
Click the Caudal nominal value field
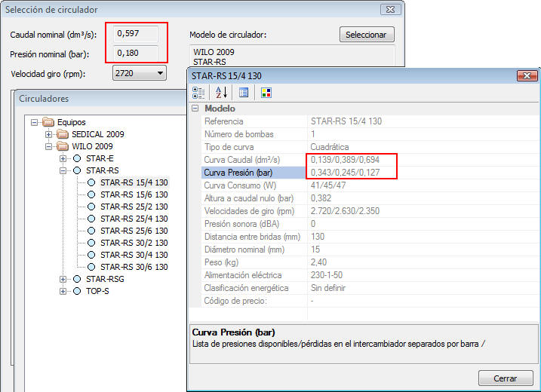point(136,33)
